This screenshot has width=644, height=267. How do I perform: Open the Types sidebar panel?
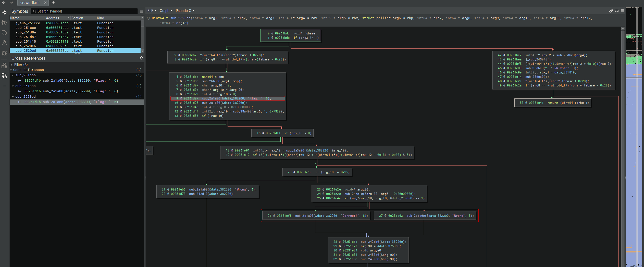tap(4, 22)
